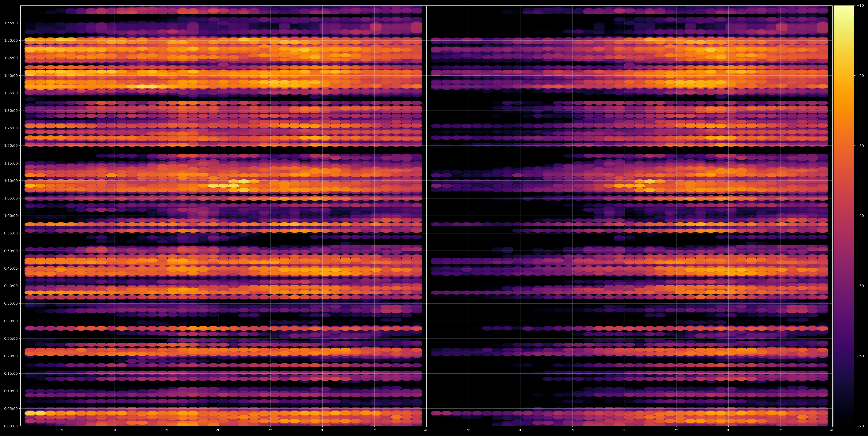Click the 1:10:00 y-axis tick label
The height and width of the screenshot is (436, 868).
coord(11,181)
